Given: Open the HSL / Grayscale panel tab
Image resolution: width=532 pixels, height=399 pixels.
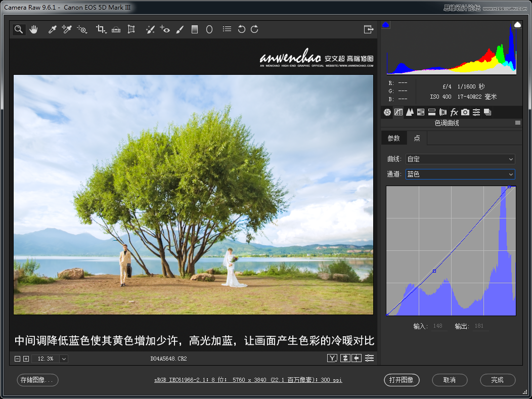Looking at the screenshot, I should [x=421, y=112].
